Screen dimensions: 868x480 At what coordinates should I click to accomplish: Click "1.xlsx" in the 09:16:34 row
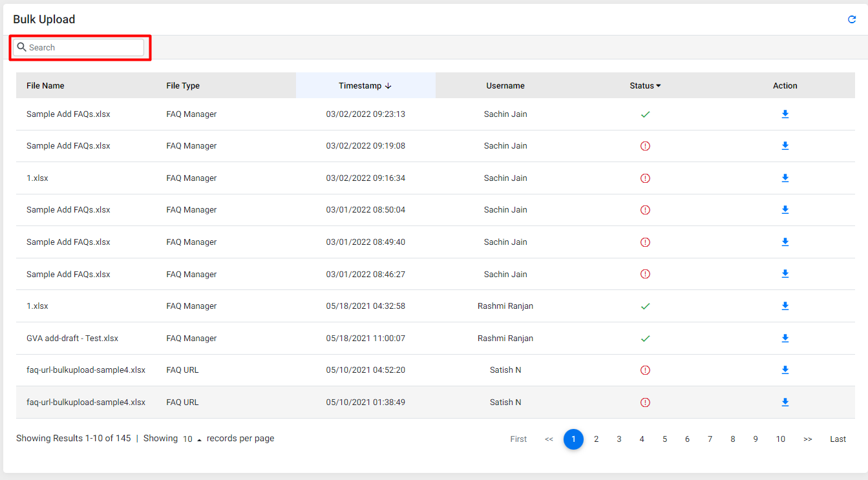point(37,178)
